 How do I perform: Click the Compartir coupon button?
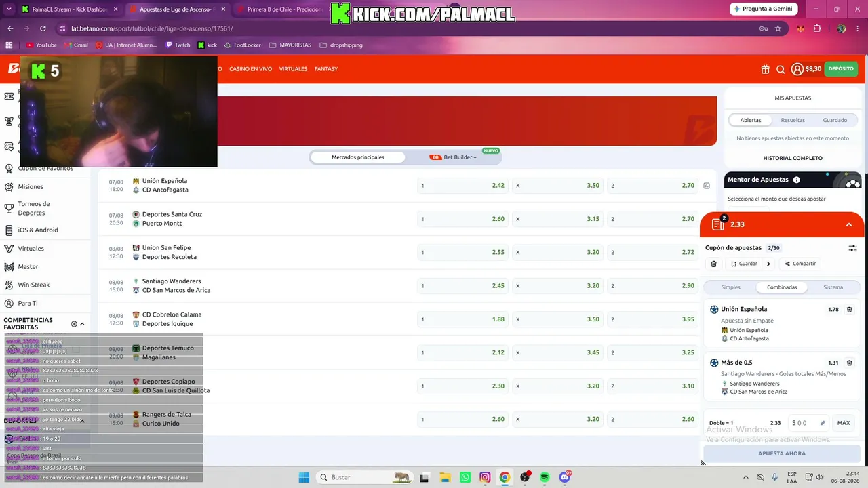(800, 264)
